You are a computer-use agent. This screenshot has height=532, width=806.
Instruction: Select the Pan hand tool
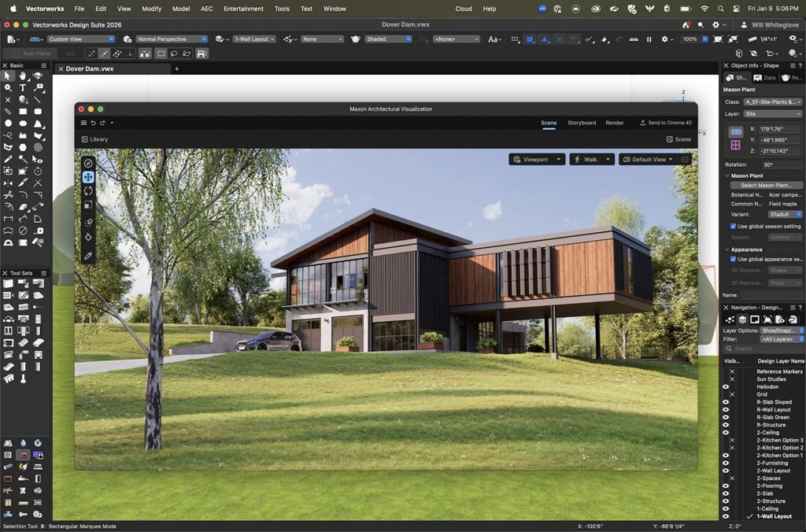point(23,76)
